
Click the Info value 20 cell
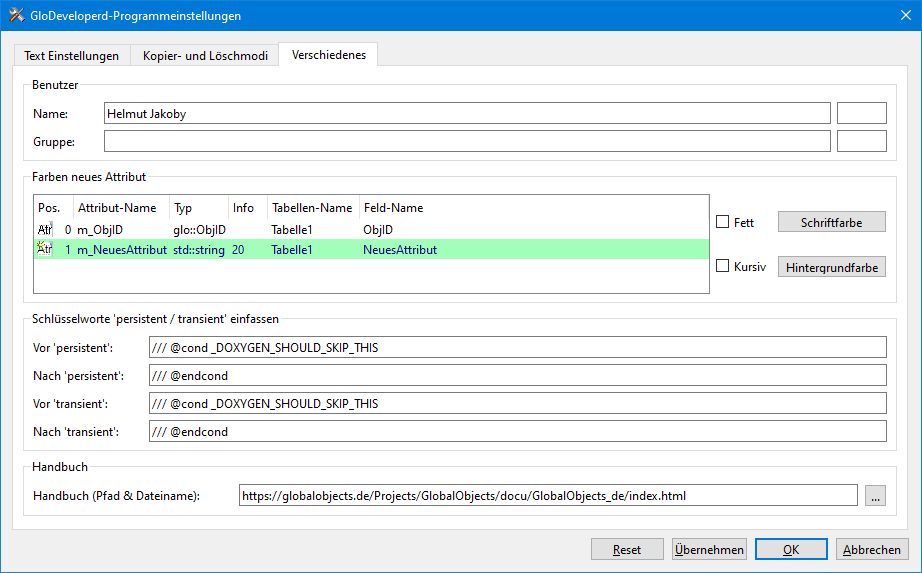click(238, 249)
